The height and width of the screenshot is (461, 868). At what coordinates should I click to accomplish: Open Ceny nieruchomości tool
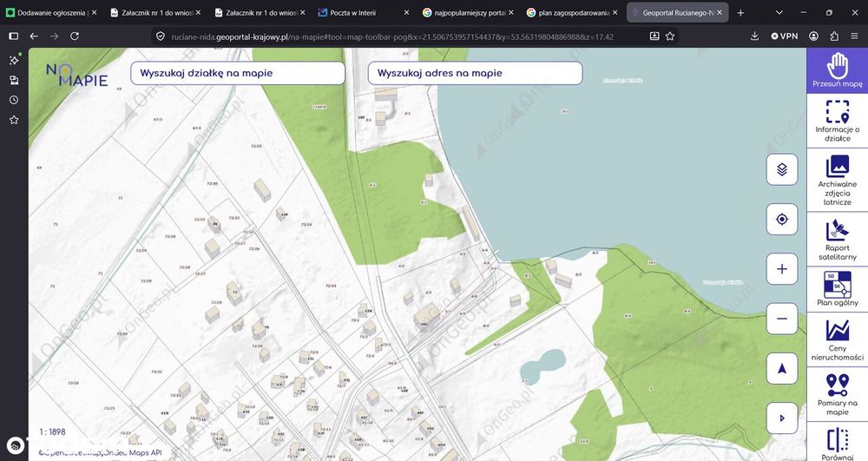[837, 339]
